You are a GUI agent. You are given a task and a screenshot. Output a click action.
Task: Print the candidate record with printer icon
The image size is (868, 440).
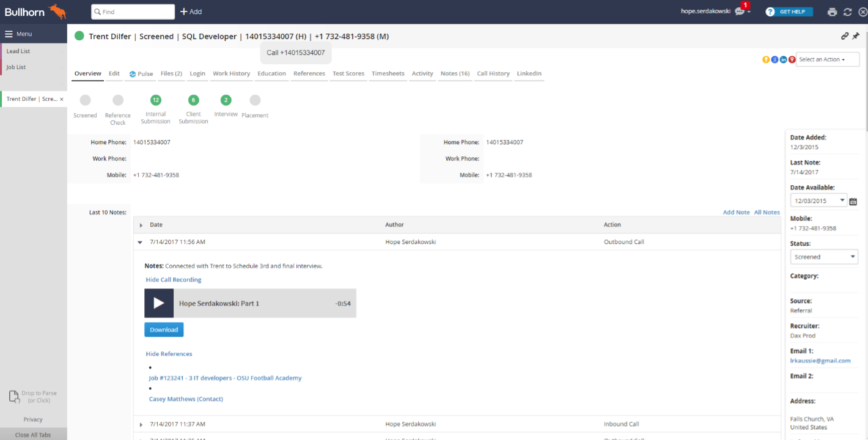click(x=832, y=12)
